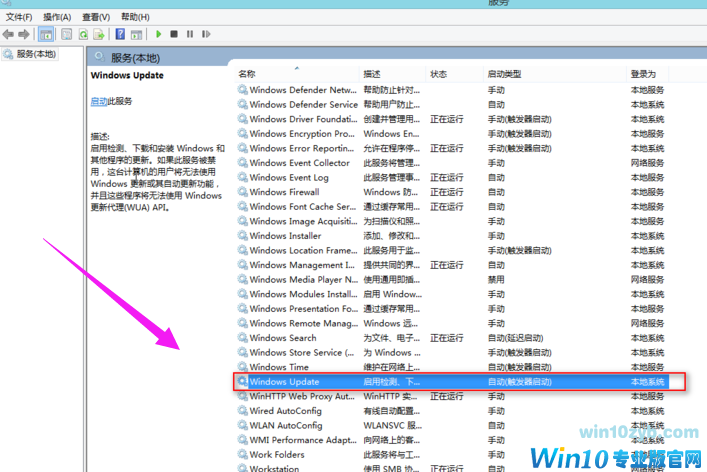Click the gear icon of Windows Time row
Image resolution: width=707 pixels, height=472 pixels.
243,367
